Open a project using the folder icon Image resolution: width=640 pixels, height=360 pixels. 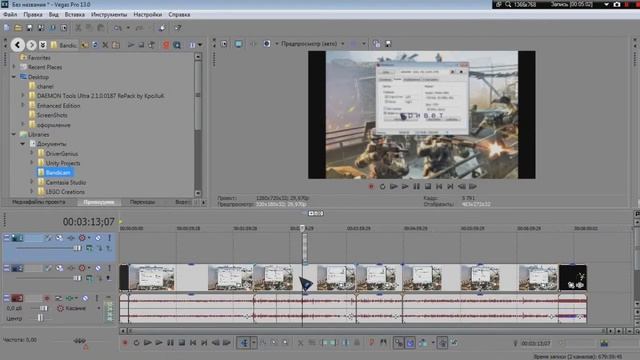click(18, 28)
